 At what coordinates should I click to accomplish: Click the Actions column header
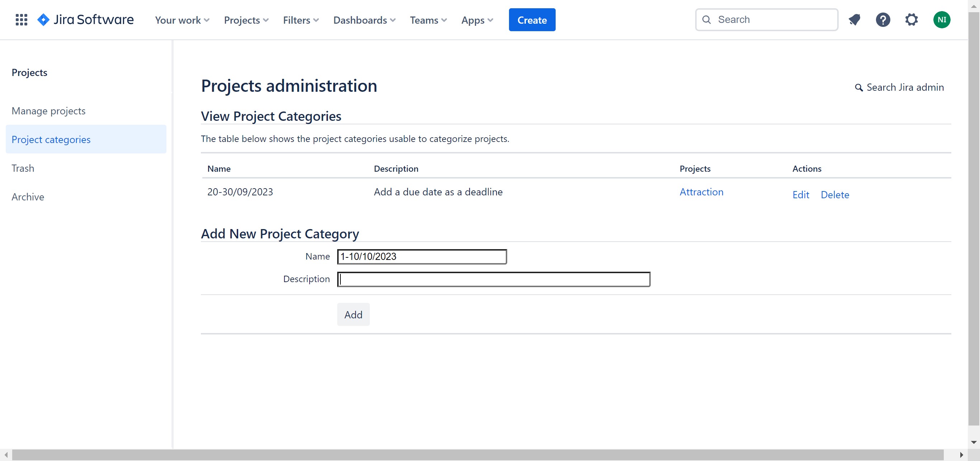click(806, 169)
